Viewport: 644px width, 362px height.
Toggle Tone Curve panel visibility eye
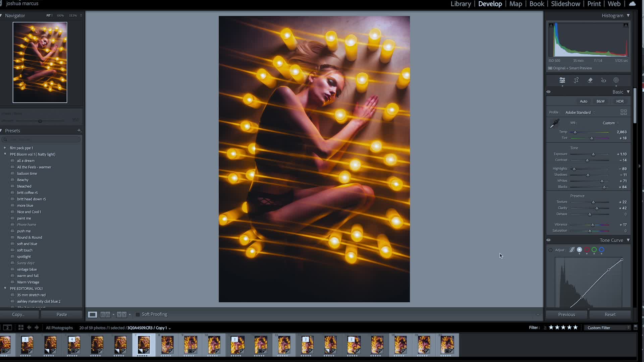548,240
